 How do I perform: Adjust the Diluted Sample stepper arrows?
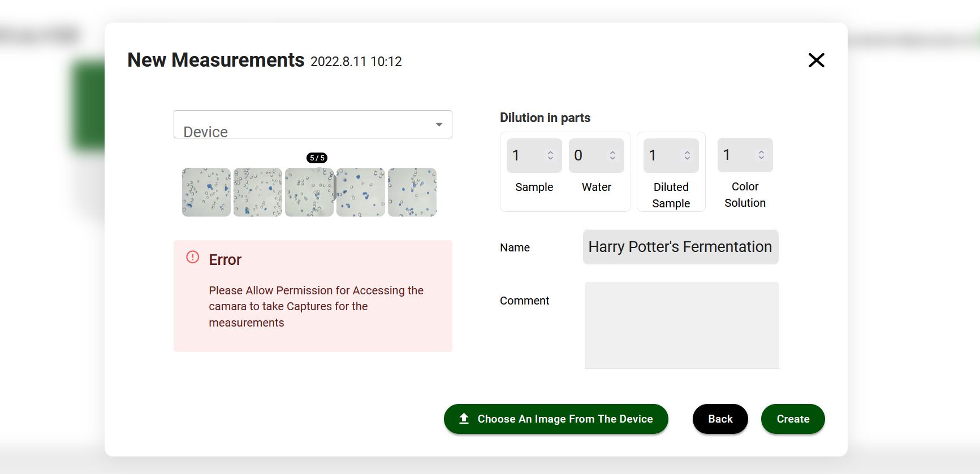point(687,155)
